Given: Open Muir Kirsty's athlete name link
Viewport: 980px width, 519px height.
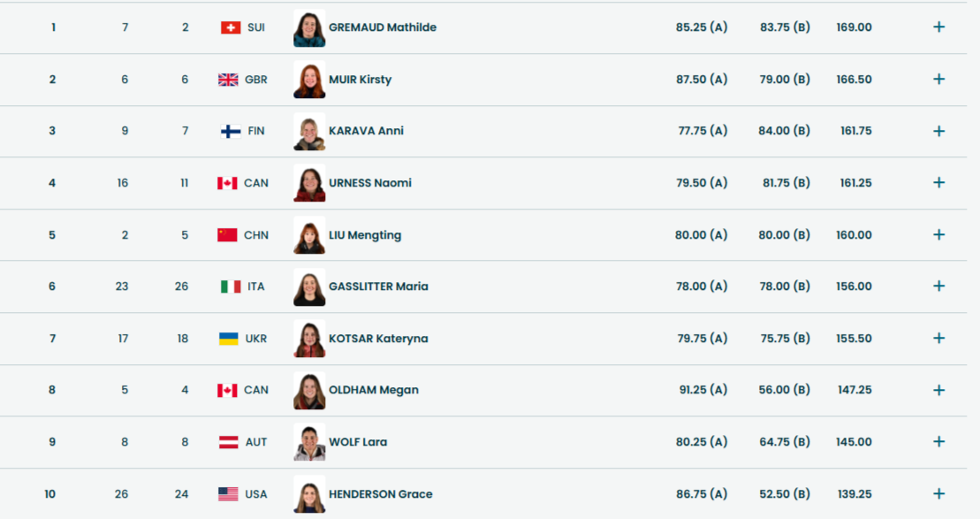Looking at the screenshot, I should 360,80.
